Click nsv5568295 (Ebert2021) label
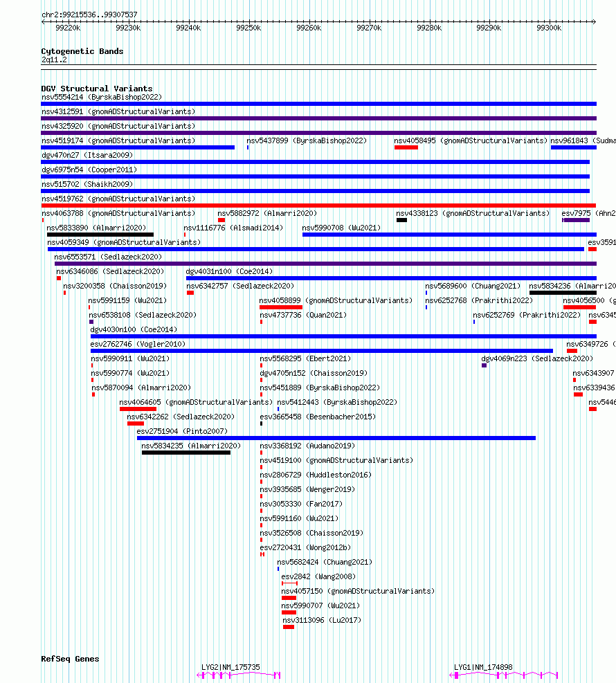The image size is (616, 683). pos(305,359)
